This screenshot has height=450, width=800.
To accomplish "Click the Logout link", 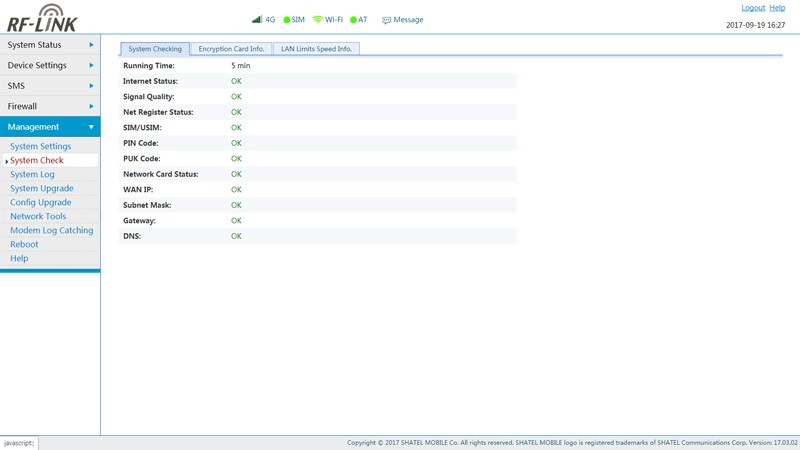I will tap(752, 8).
